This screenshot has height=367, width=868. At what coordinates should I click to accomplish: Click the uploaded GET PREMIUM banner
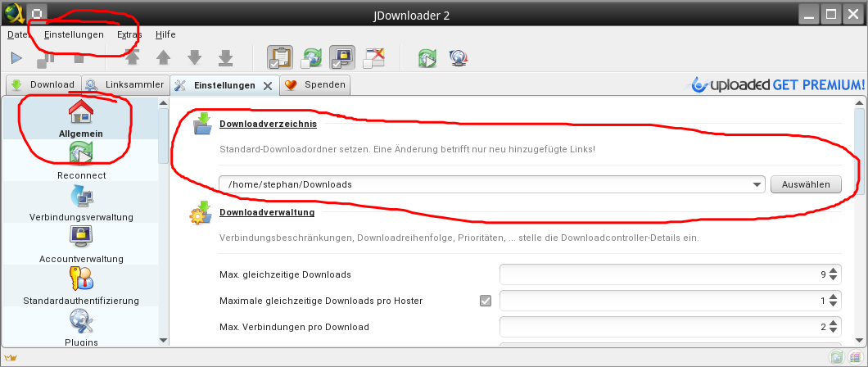tap(775, 84)
